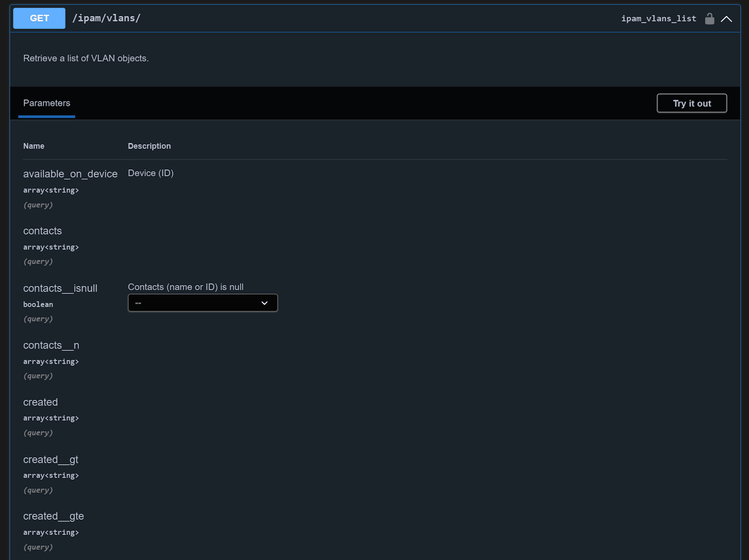Click the contacts parameter name
Viewport: 749px width, 560px height.
click(x=42, y=231)
